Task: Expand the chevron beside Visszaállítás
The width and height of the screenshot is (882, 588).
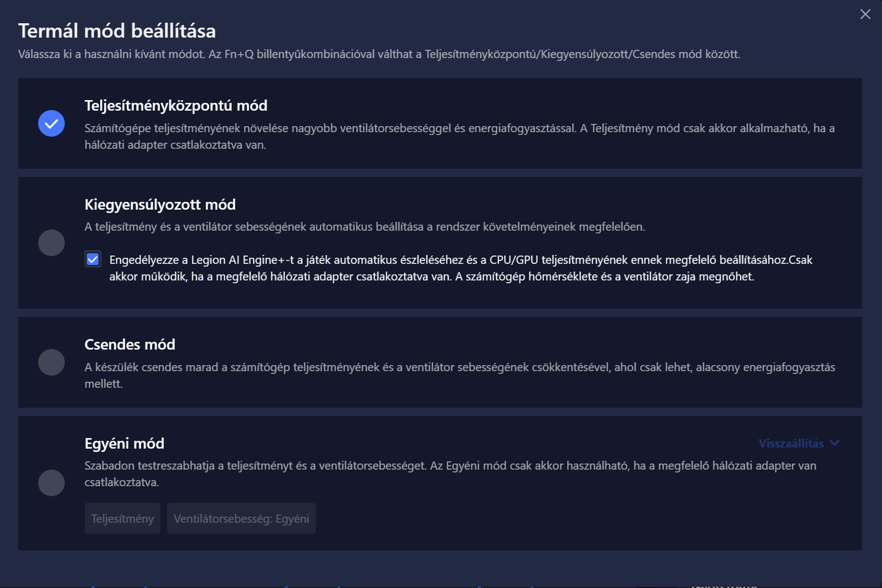Action: tap(835, 443)
